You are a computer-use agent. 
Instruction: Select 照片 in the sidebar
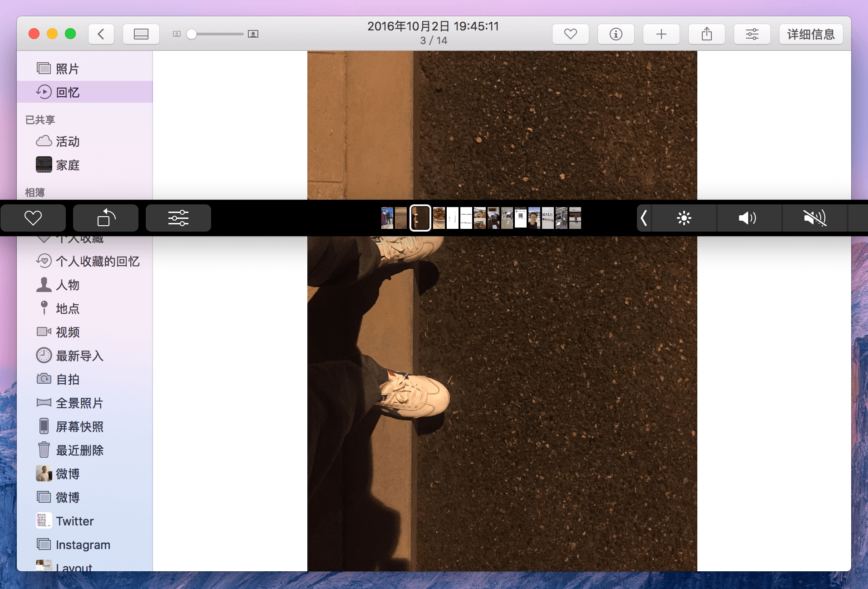click(85, 69)
